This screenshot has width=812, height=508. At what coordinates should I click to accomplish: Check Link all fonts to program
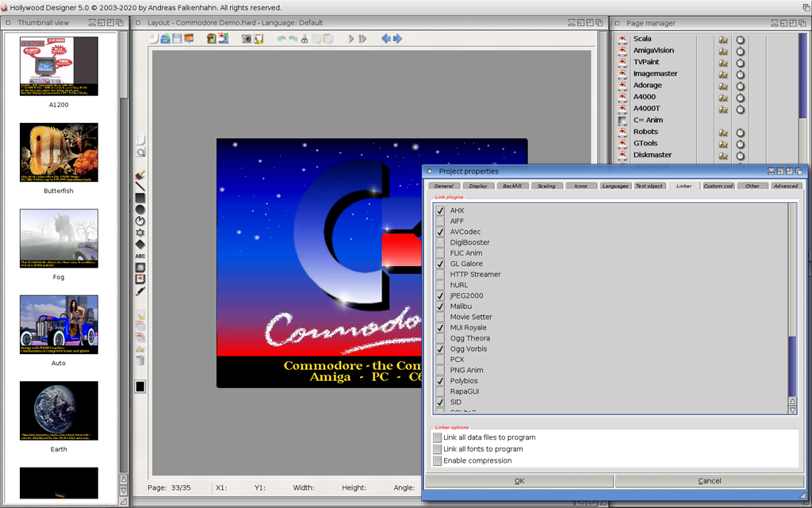438,449
